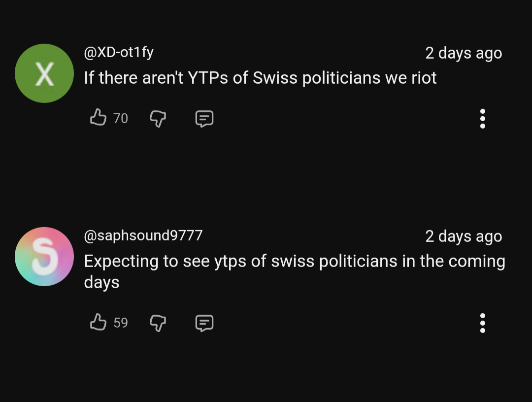Open more options for saphsound9777's comment
This screenshot has height=402, width=532.
[x=482, y=323]
